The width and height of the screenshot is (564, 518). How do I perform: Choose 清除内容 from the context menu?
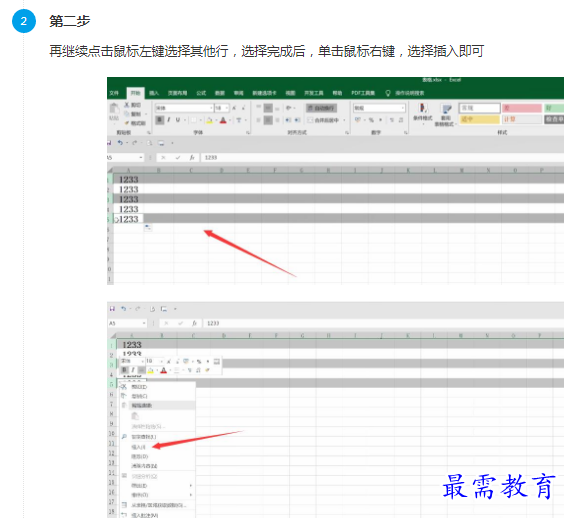[157, 466]
